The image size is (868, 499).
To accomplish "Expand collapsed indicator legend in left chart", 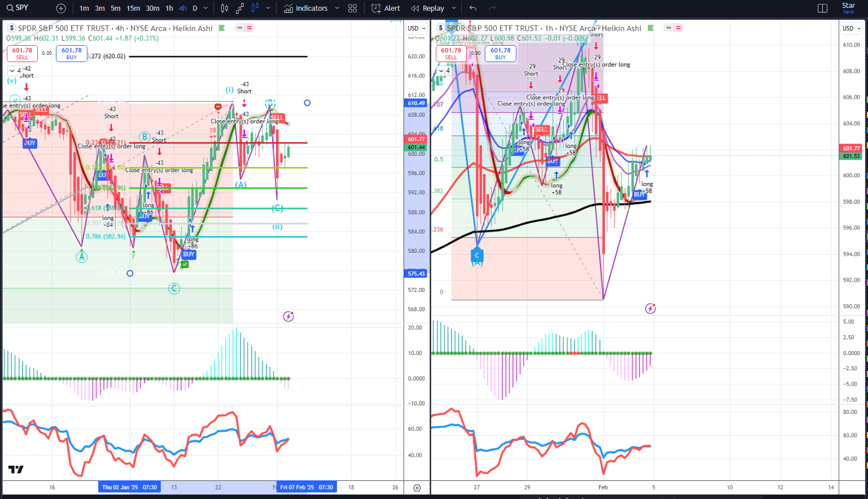I will click(x=15, y=71).
